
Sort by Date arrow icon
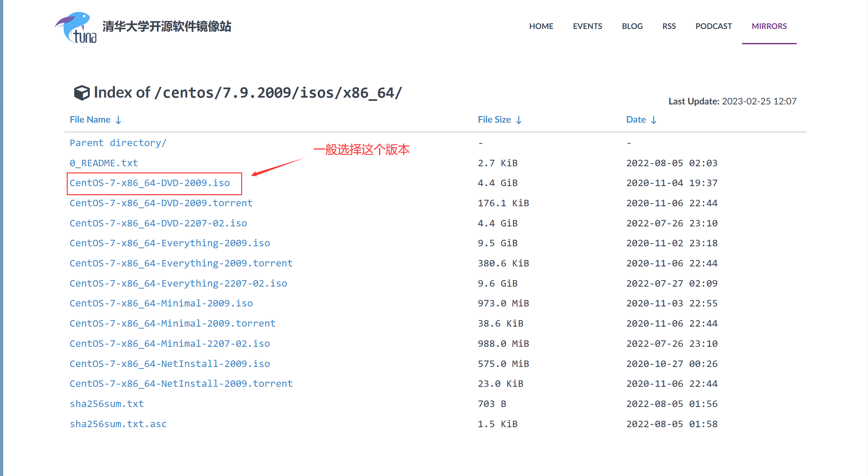[x=654, y=120]
